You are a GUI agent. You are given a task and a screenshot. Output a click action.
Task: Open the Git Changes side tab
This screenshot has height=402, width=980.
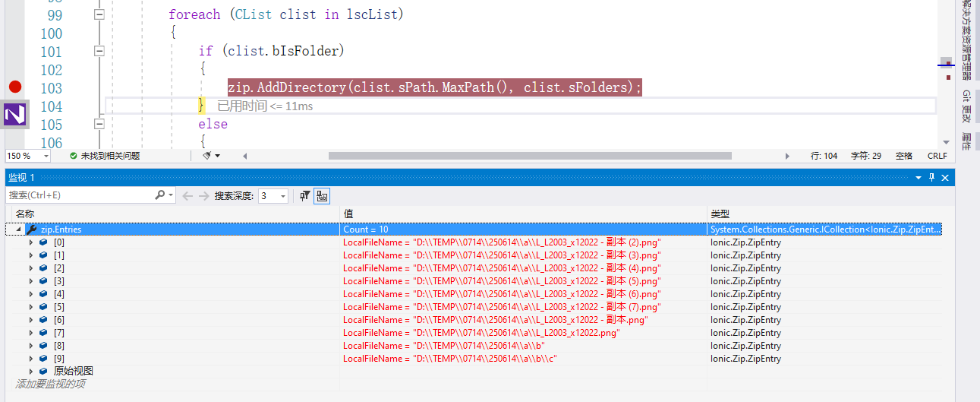[x=966, y=106]
